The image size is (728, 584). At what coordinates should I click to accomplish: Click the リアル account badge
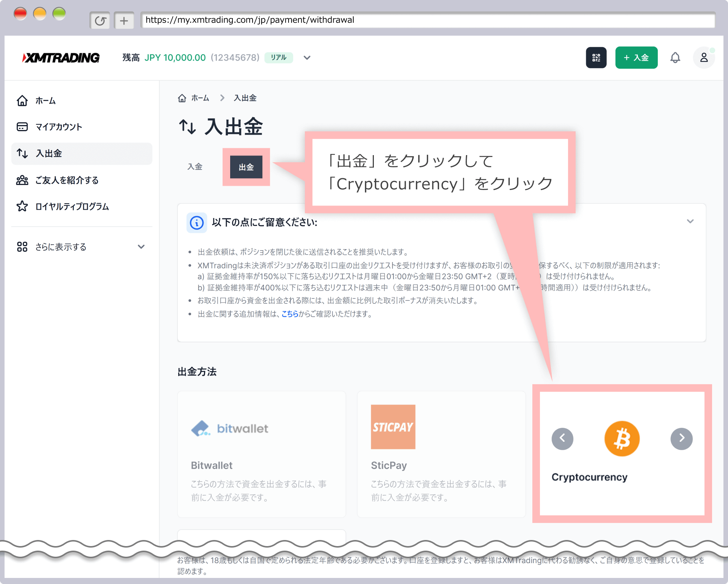click(279, 58)
